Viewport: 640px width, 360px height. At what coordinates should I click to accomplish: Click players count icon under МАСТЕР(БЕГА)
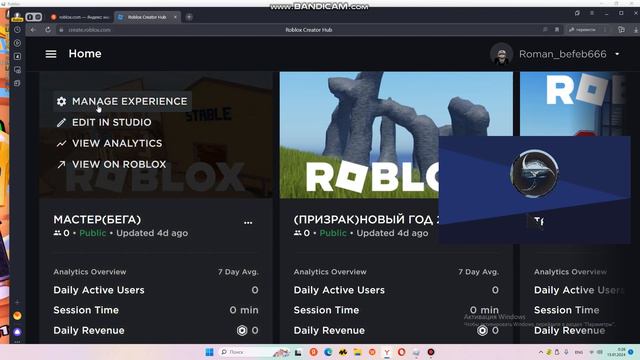click(57, 233)
